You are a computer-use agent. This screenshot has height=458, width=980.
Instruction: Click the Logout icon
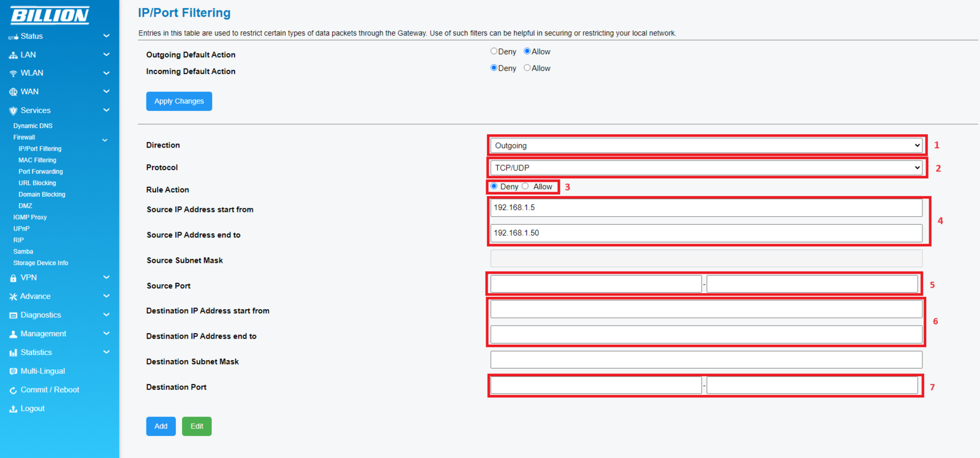[13, 409]
